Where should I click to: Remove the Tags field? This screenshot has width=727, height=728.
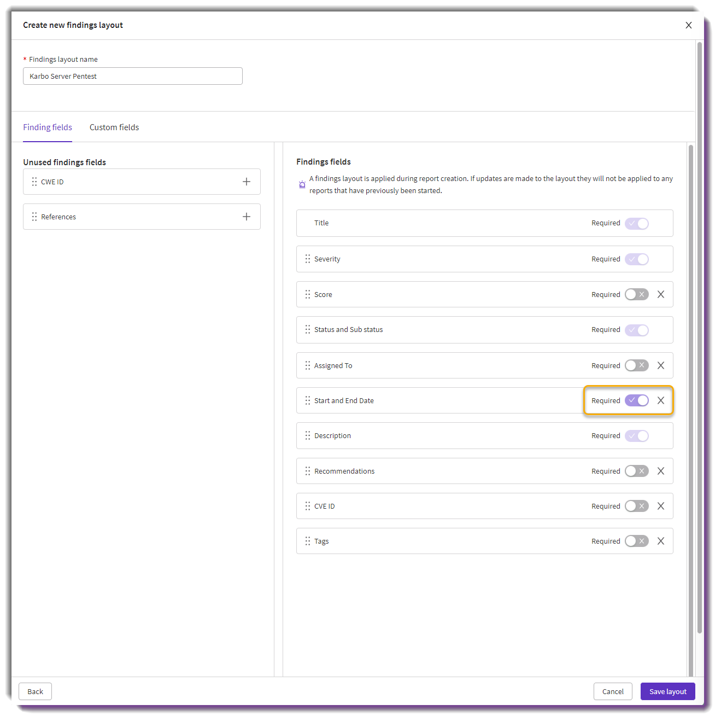(x=661, y=541)
